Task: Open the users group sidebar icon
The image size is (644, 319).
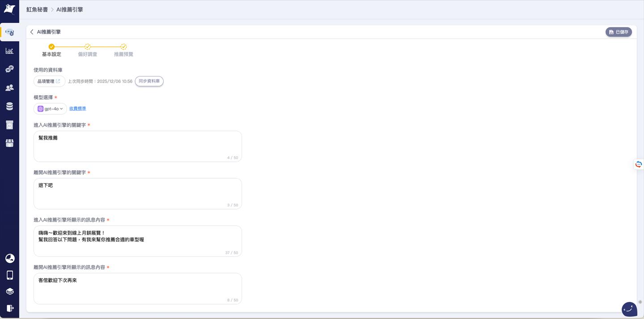Action: click(9, 88)
